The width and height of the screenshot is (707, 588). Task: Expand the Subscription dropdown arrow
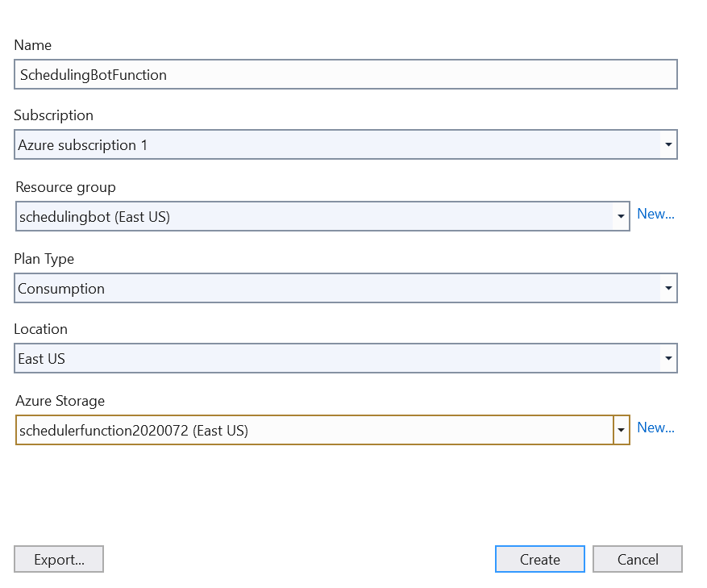point(668,145)
